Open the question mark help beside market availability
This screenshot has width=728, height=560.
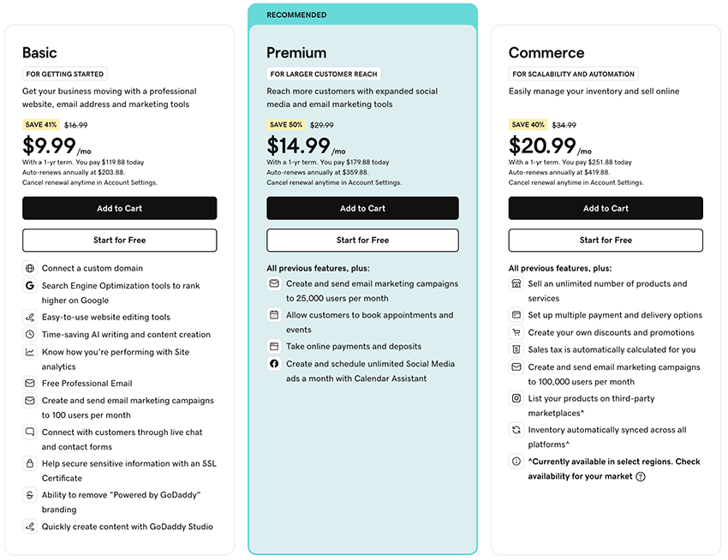641,477
